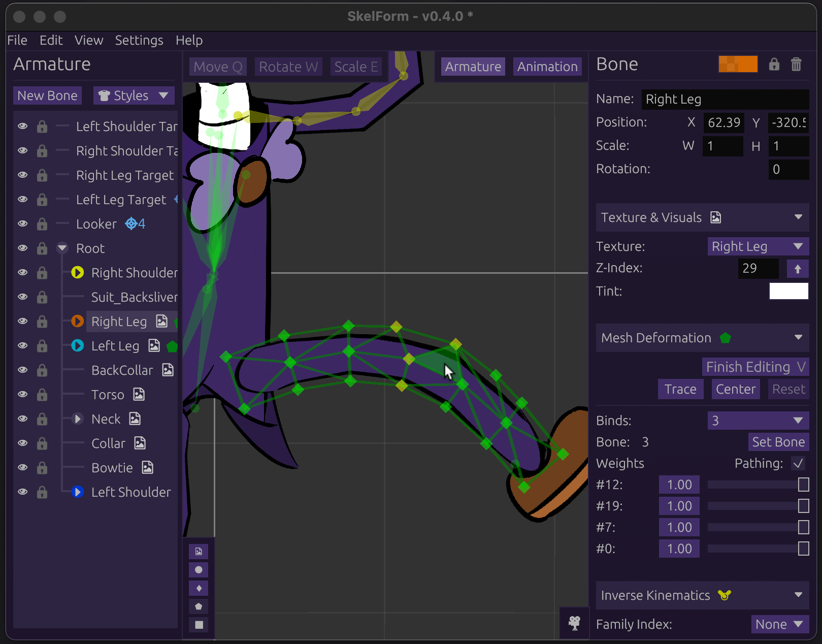Click Finish Editing button

tap(755, 367)
